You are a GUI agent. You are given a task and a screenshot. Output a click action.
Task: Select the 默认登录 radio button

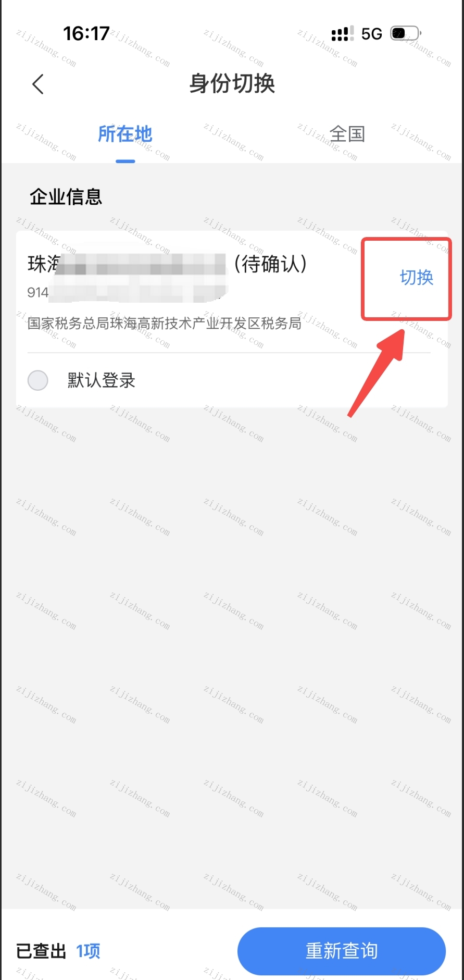38,380
